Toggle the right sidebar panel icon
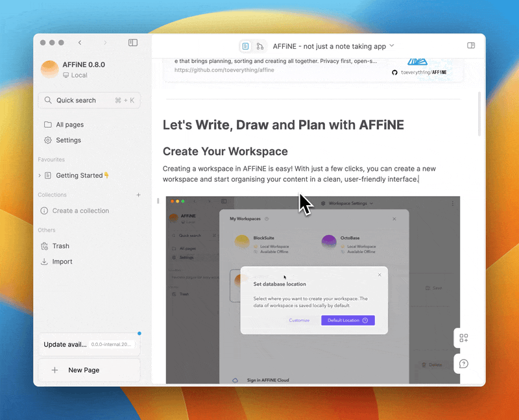 click(x=471, y=45)
